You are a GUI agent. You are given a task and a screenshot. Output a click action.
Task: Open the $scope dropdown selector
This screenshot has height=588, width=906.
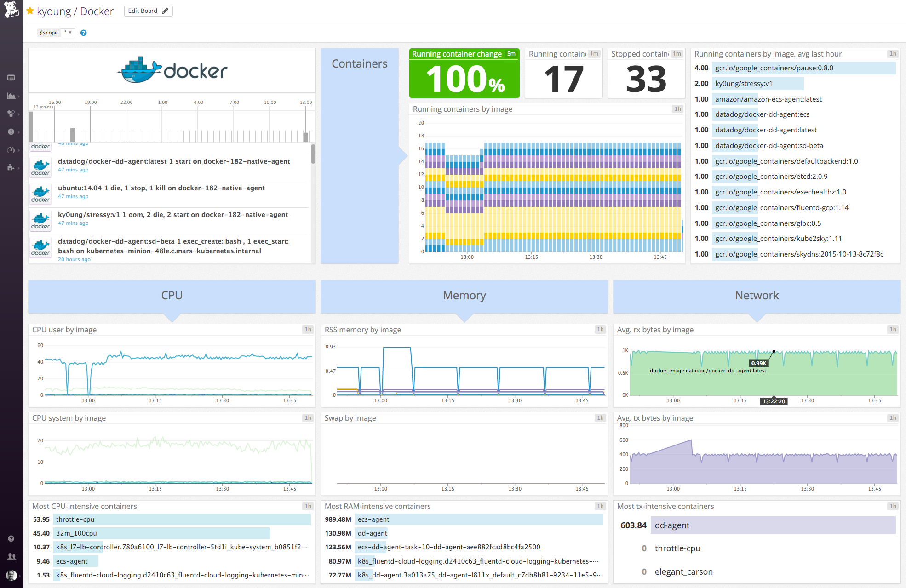pyautogui.click(x=67, y=32)
